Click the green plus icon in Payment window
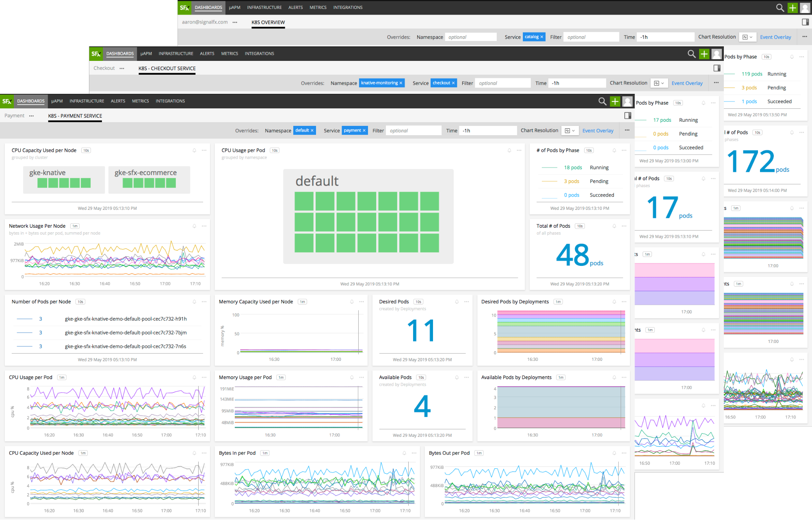The image size is (812, 520). (x=615, y=101)
